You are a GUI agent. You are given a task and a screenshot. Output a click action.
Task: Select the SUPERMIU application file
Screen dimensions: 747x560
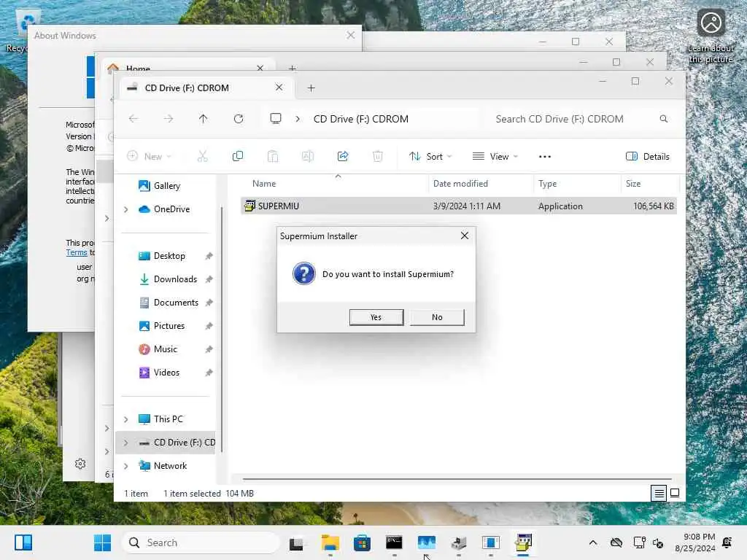(x=458, y=206)
